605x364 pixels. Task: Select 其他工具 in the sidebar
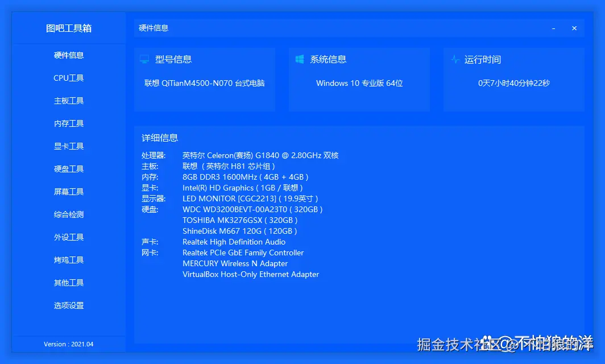pyautogui.click(x=69, y=283)
